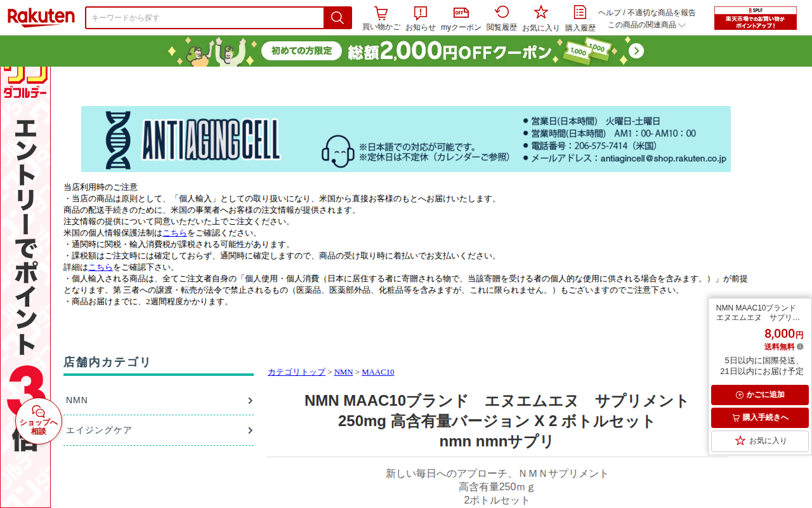This screenshot has height=508, width=812.
Task: View browsing history (閲覧履歴)
Action: click(502, 19)
